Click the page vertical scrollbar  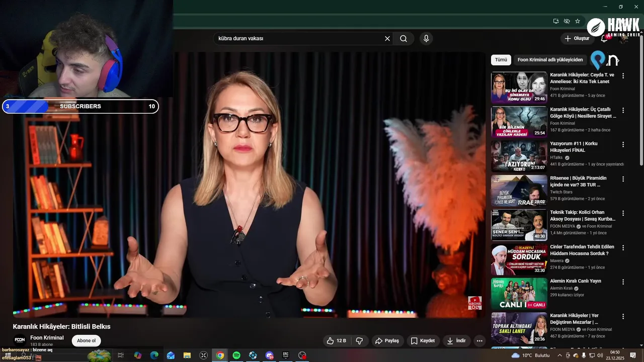pos(641,101)
